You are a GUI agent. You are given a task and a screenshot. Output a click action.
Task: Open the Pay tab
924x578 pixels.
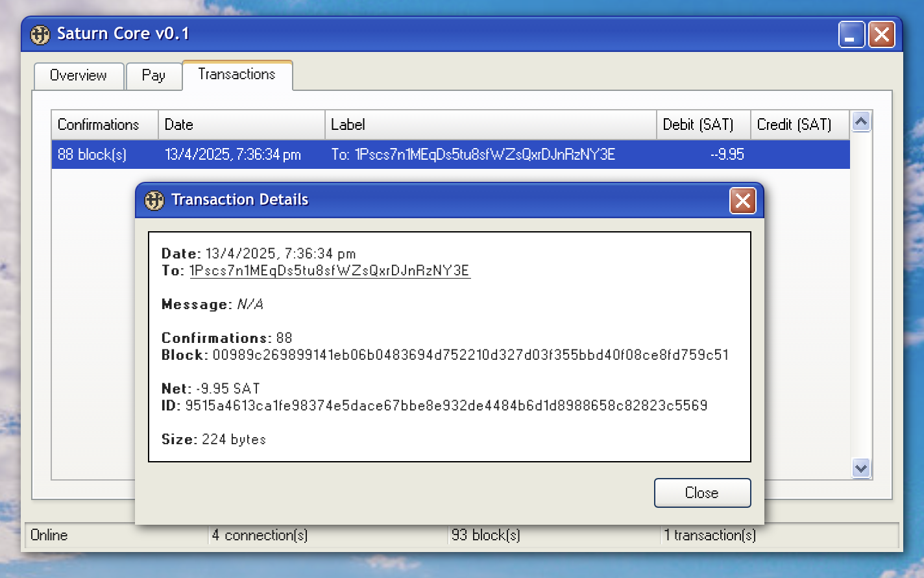(x=154, y=76)
